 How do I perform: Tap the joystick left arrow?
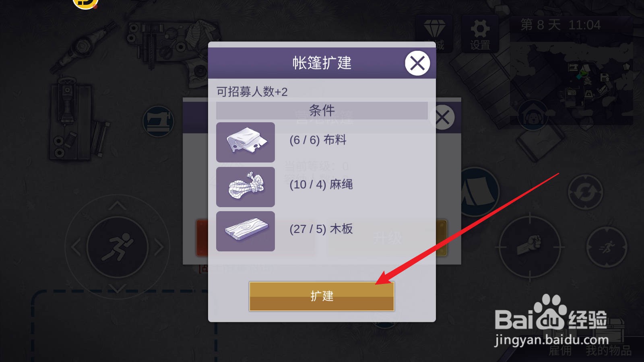76,247
